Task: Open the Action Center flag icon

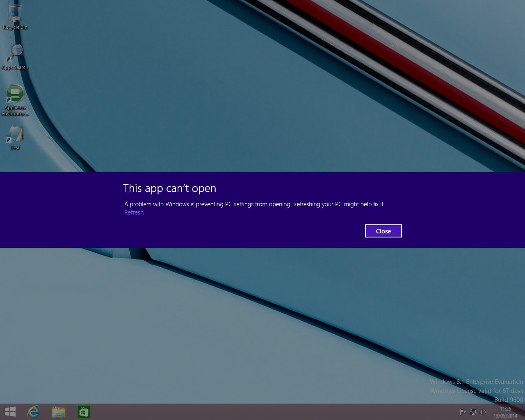Action: 463,412
